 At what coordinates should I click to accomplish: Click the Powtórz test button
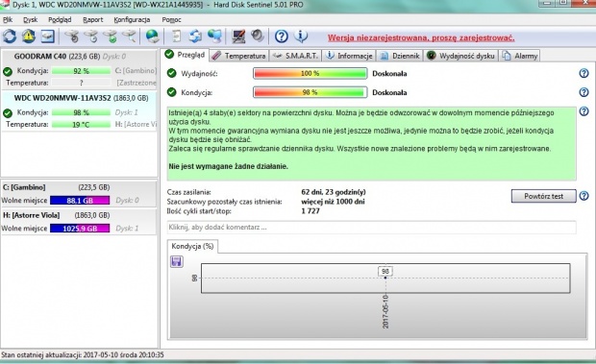coord(543,196)
